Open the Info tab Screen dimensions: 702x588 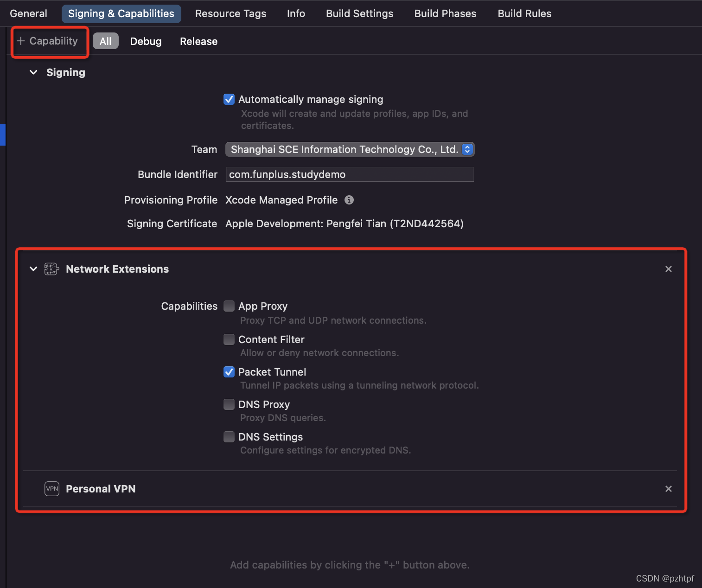point(296,13)
